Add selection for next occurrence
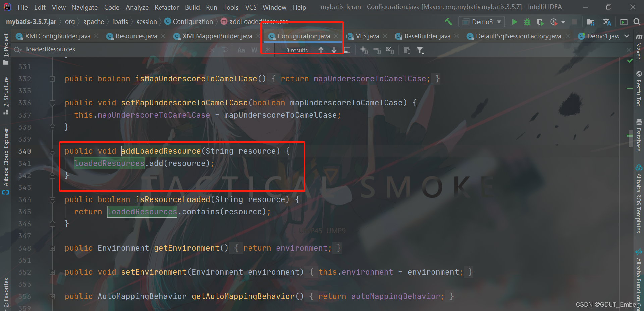 [x=364, y=50]
